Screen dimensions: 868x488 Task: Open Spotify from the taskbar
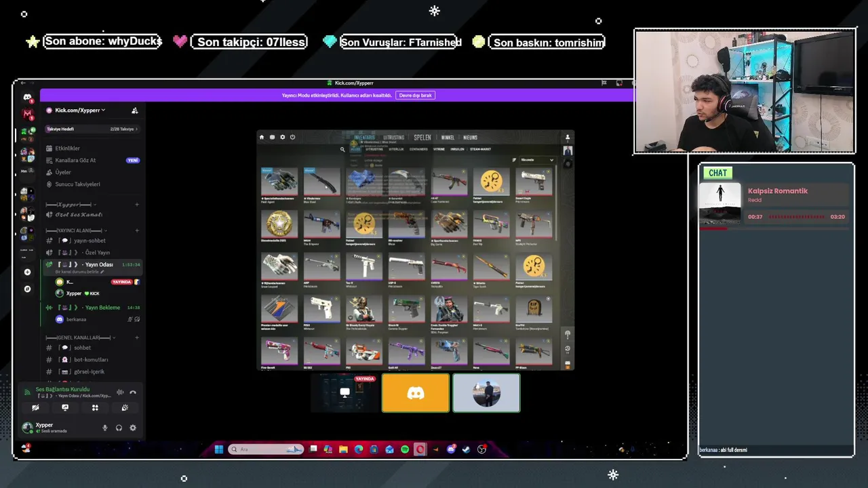click(405, 449)
